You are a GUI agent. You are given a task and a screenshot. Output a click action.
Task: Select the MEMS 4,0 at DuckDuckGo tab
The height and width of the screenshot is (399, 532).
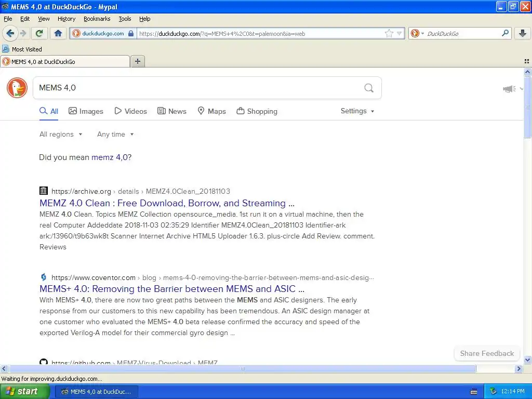click(65, 61)
